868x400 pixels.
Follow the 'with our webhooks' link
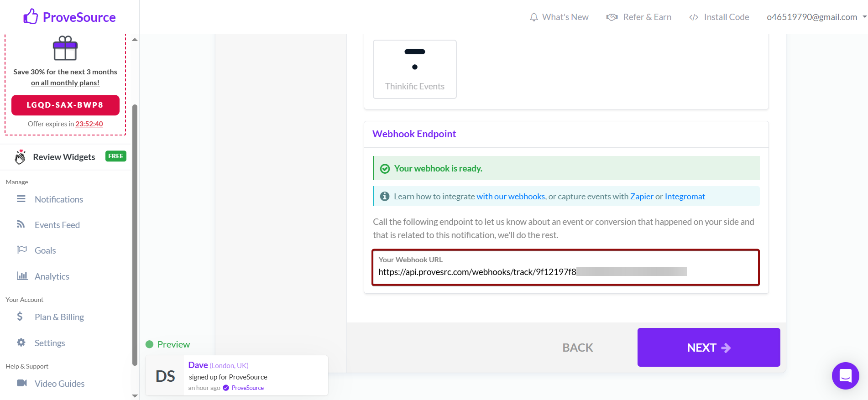tap(511, 197)
